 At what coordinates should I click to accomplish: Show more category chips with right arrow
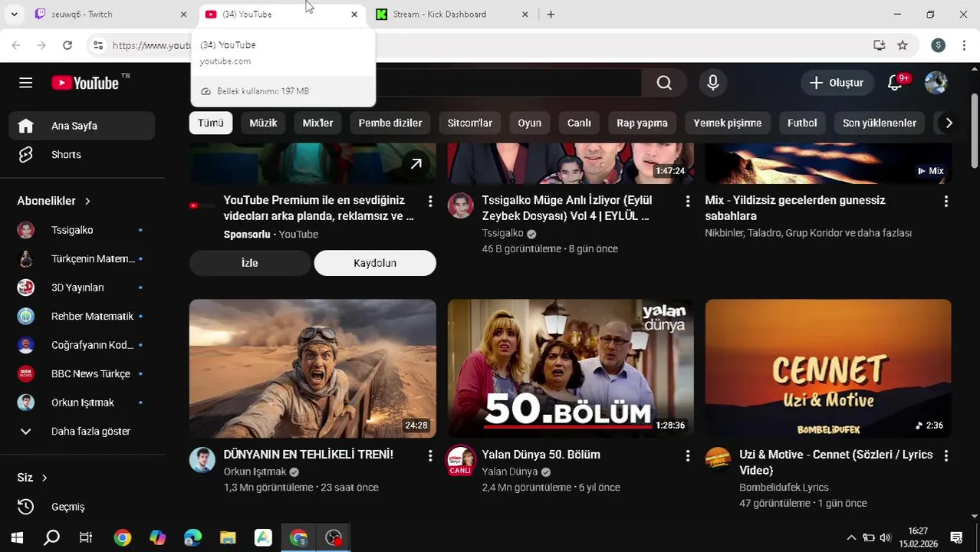click(949, 123)
